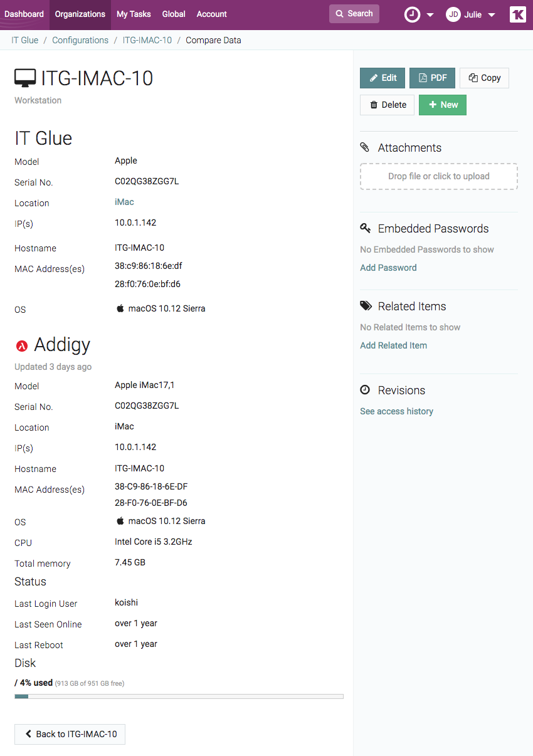Open the Global menu item

pyautogui.click(x=174, y=14)
